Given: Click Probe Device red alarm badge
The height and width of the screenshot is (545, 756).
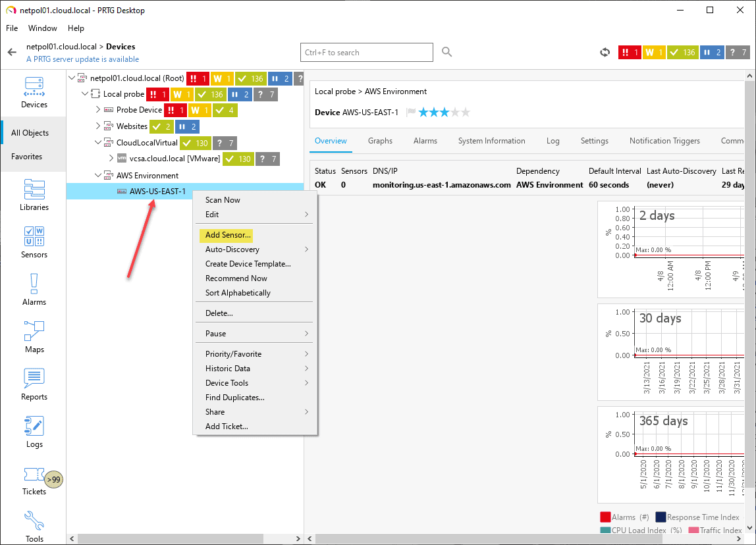Looking at the screenshot, I should pyautogui.click(x=175, y=111).
